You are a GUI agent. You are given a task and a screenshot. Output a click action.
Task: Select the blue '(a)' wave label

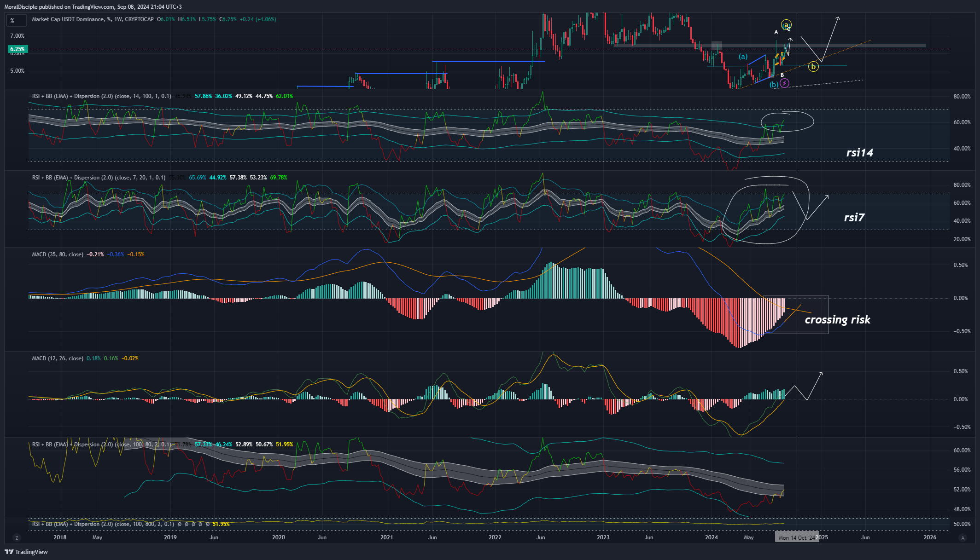click(743, 57)
